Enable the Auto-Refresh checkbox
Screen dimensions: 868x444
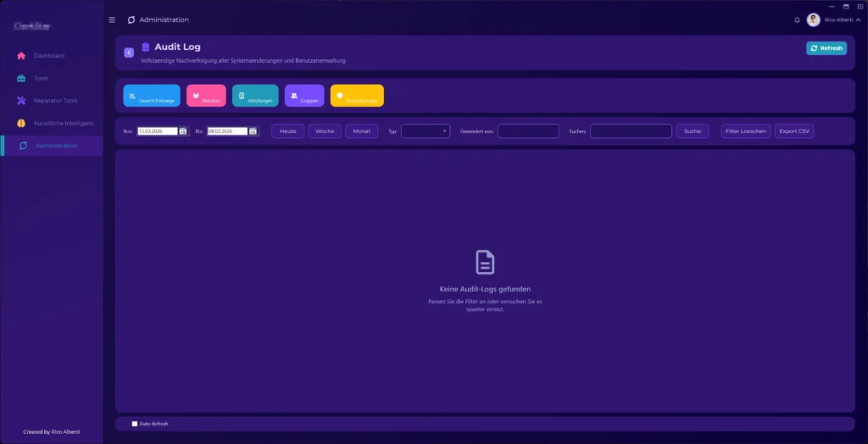point(135,424)
